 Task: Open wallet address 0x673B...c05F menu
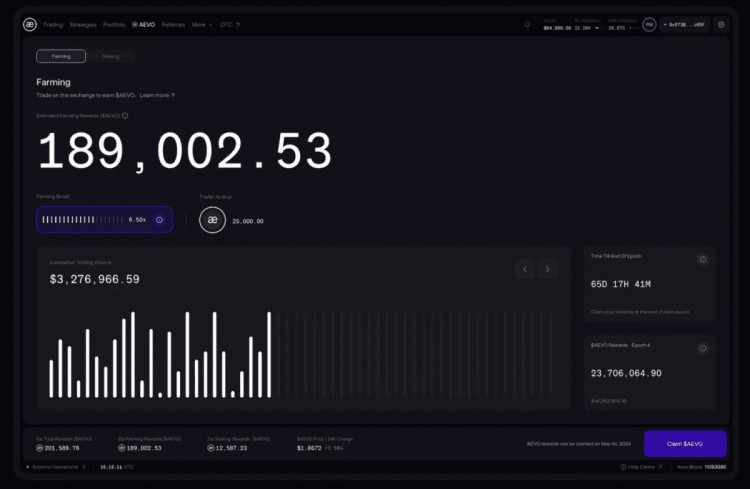pos(684,24)
